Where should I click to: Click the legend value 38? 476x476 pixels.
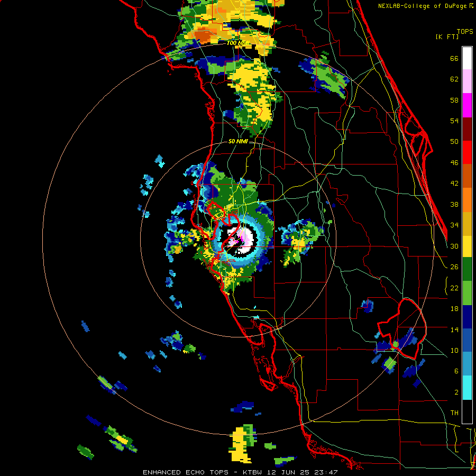click(x=454, y=205)
